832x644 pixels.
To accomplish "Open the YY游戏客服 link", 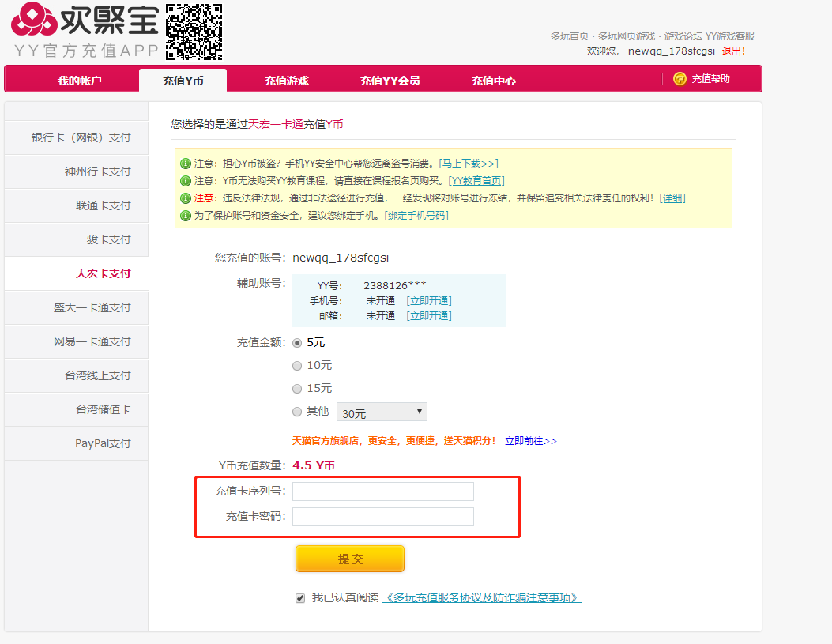I will pyautogui.click(x=730, y=36).
